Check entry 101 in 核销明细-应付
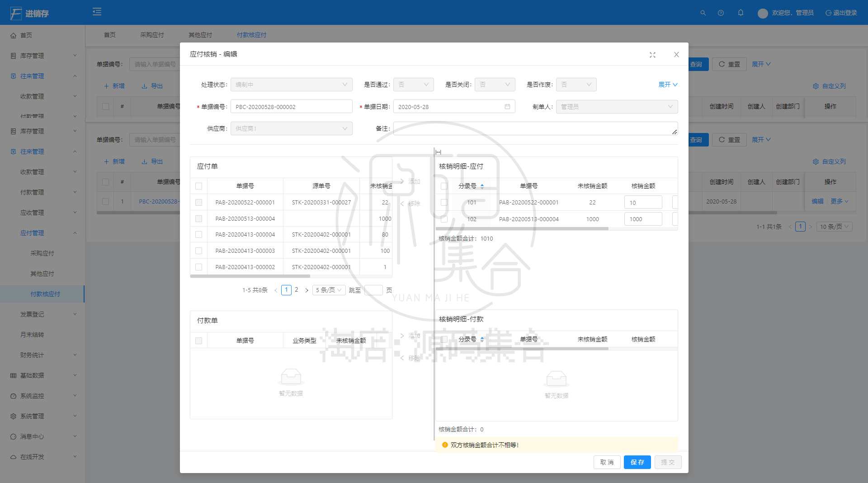The image size is (868, 483). coord(444,203)
